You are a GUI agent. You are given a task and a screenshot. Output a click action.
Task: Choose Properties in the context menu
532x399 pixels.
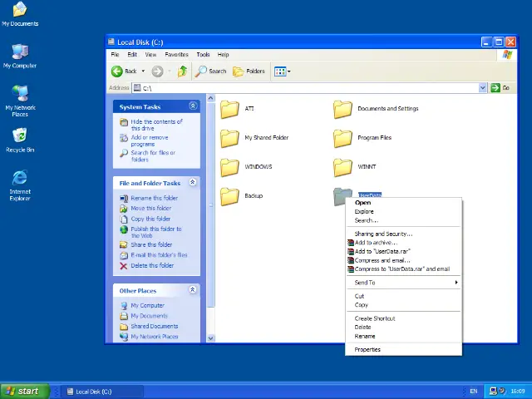[x=403, y=350]
